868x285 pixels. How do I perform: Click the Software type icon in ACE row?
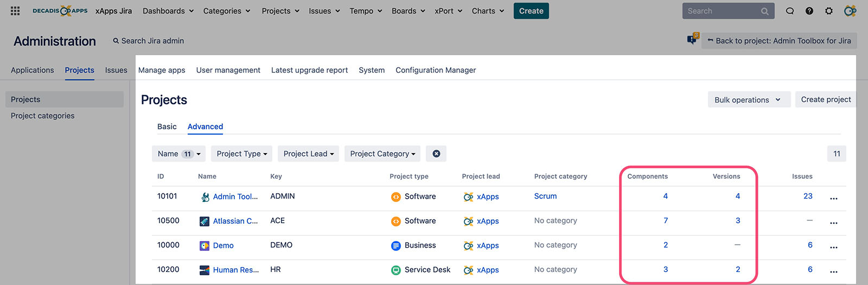coord(396,221)
